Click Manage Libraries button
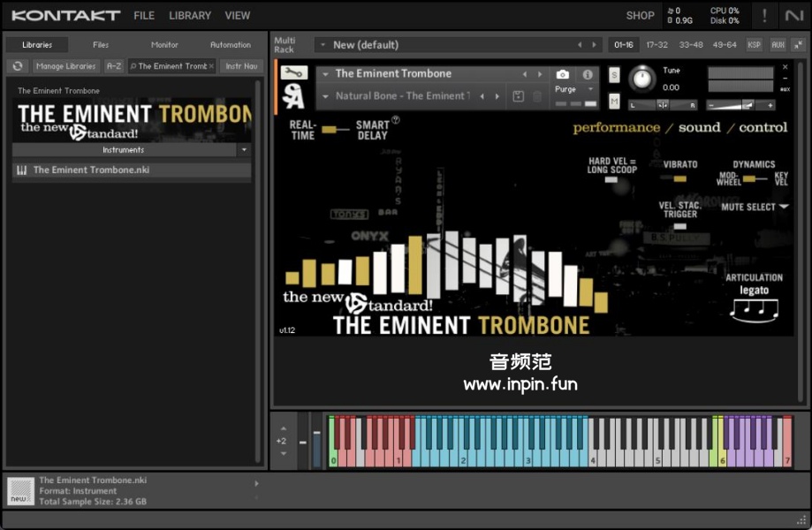 [65, 66]
